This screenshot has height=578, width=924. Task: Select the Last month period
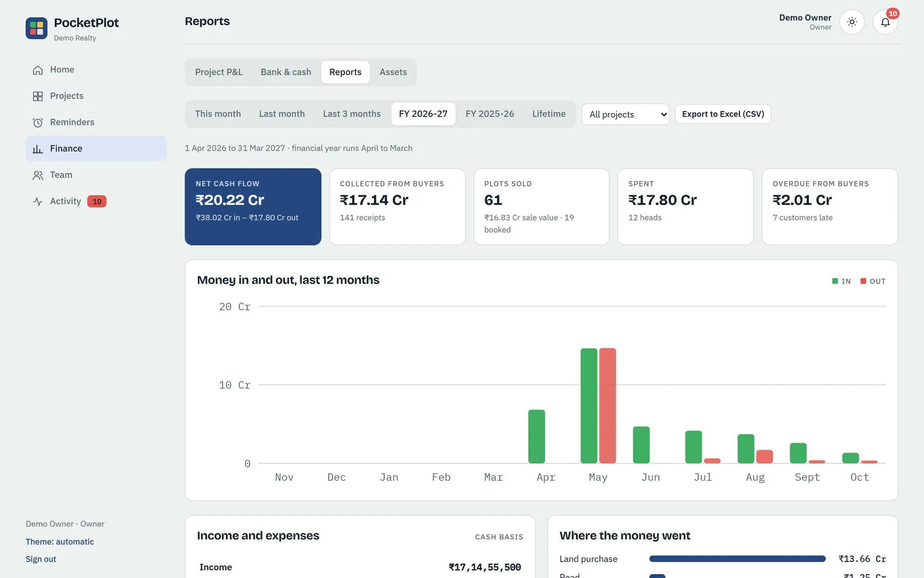point(282,114)
